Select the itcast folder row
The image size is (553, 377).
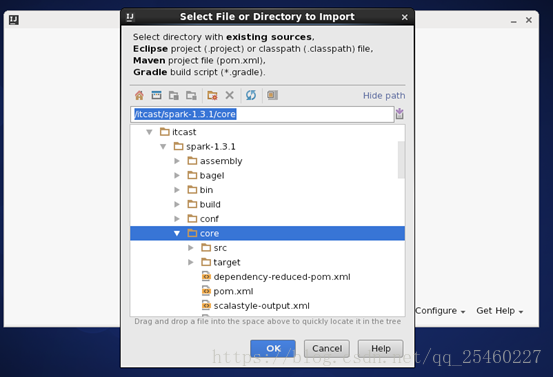pyautogui.click(x=267, y=132)
